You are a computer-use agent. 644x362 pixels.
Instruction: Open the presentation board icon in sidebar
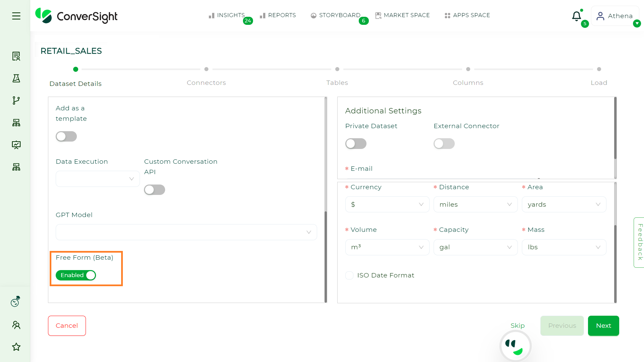16,145
